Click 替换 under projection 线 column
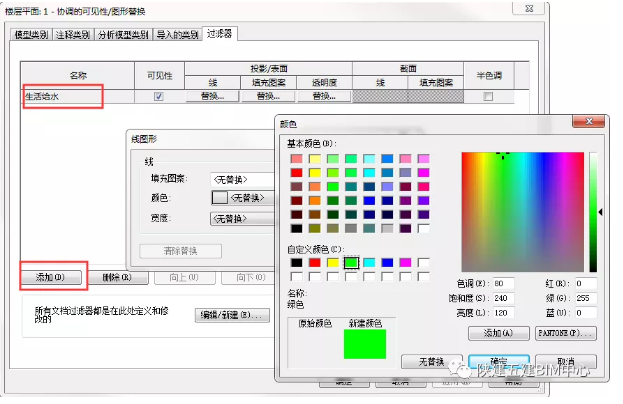This screenshot has width=623, height=404. pos(212,97)
